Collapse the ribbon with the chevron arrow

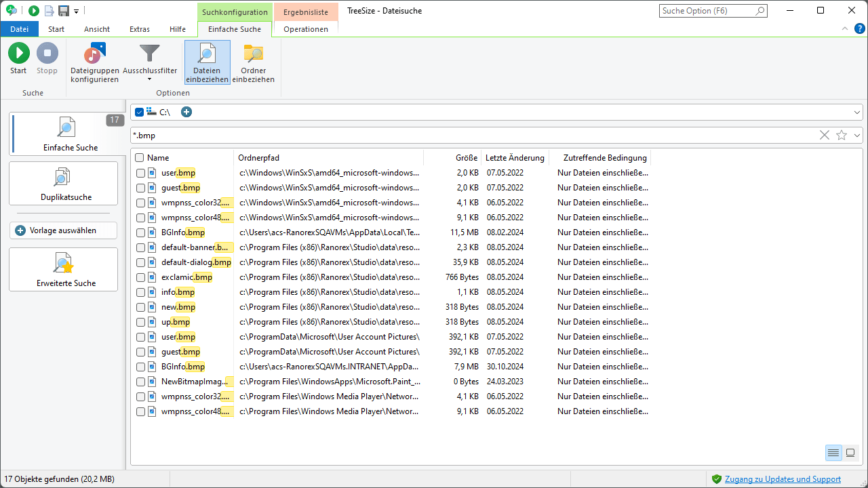point(844,28)
